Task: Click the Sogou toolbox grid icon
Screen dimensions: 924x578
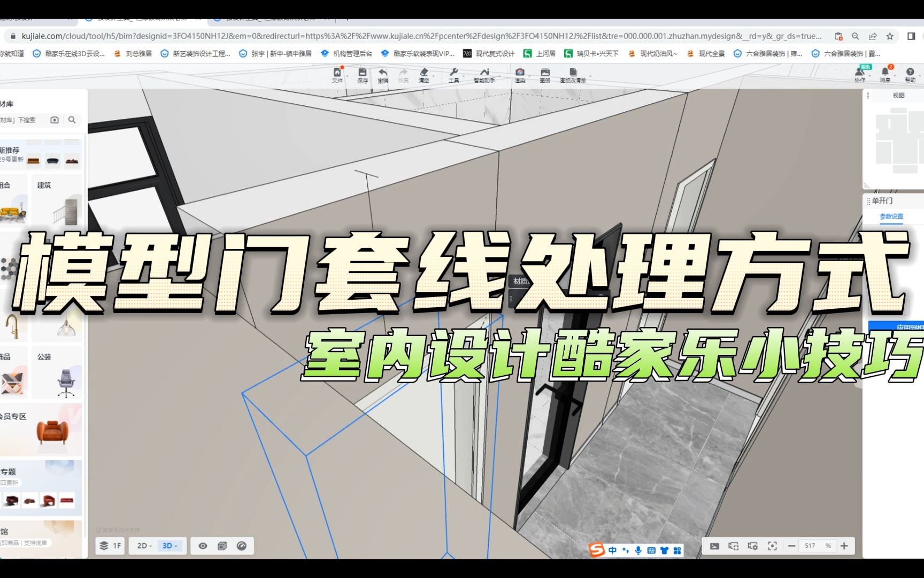Action: click(x=677, y=550)
